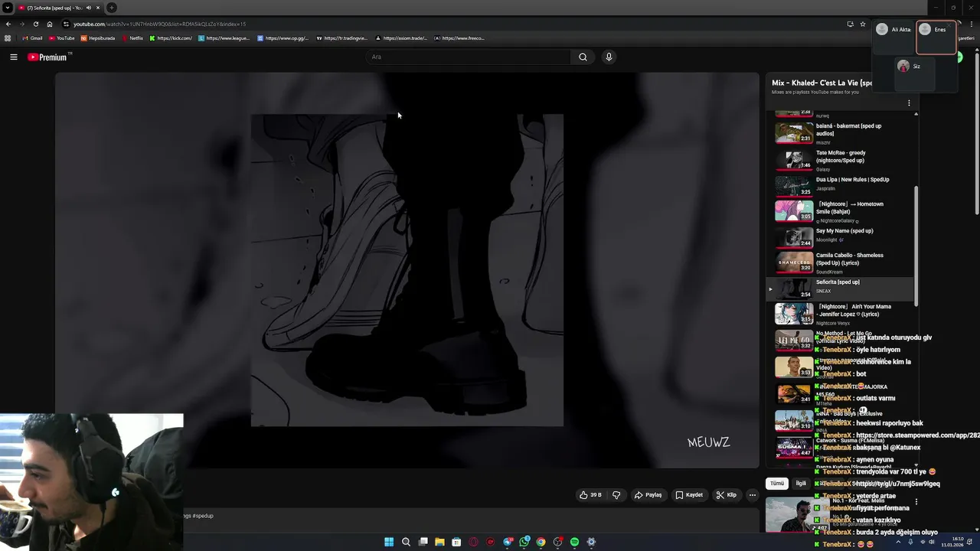Click the search magnifier button
The height and width of the screenshot is (551, 980).
coord(583,57)
